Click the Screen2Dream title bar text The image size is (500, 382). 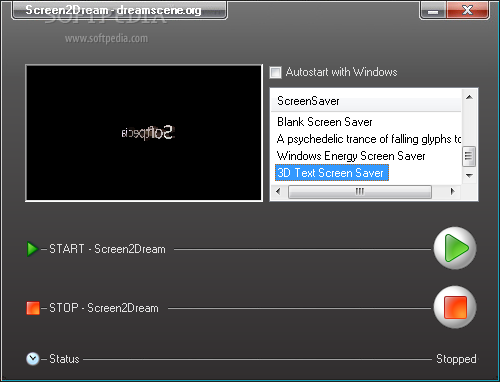(113, 10)
